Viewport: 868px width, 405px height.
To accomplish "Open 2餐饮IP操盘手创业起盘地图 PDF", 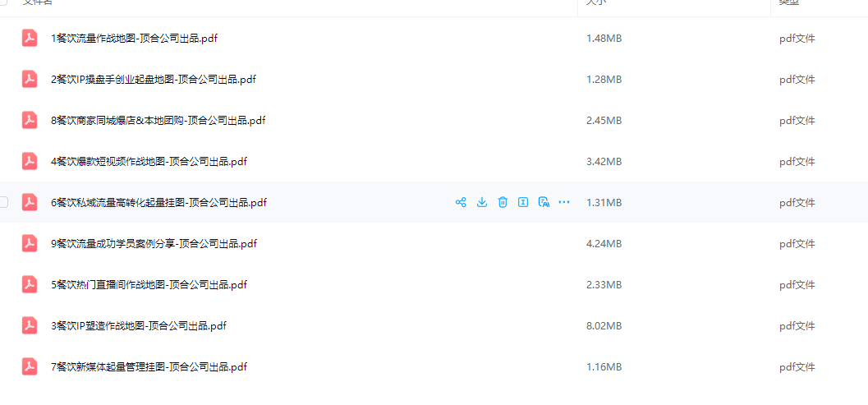I will 154,79.
